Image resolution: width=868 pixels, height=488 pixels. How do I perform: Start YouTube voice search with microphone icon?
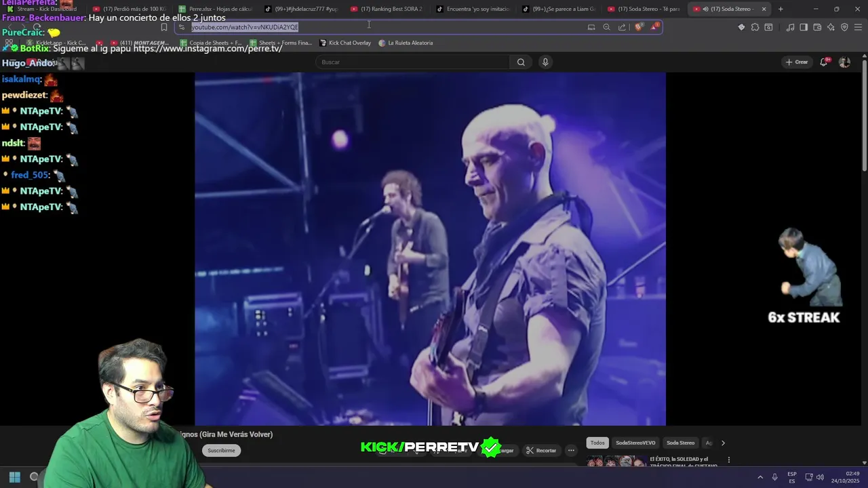click(x=545, y=62)
